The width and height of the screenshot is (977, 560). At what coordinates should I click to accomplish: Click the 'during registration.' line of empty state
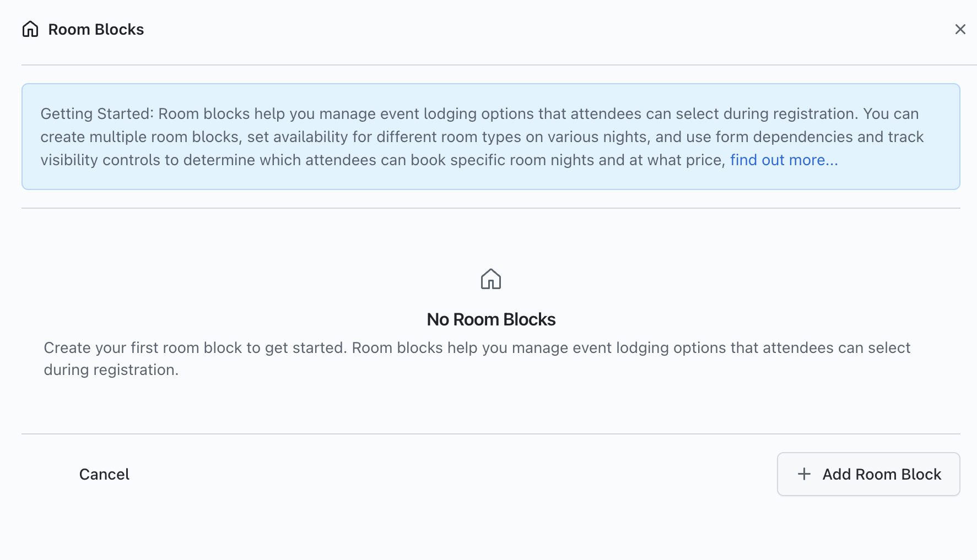pyautogui.click(x=111, y=370)
